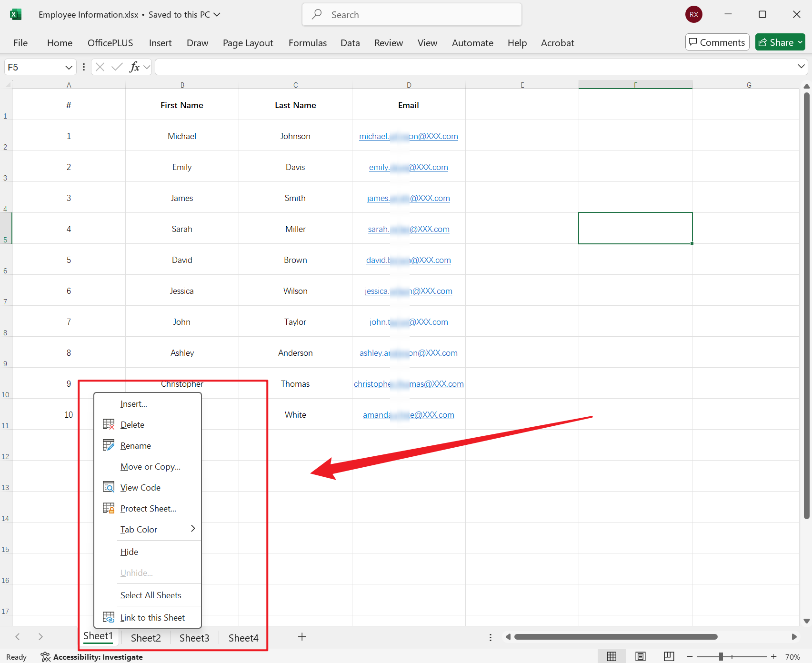Expand the Tab Color submenu

[138, 529]
